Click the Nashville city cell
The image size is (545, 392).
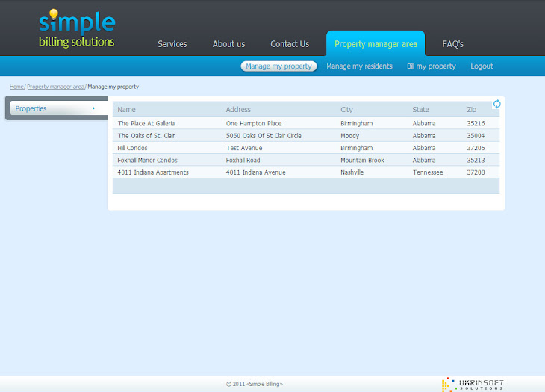(352, 172)
